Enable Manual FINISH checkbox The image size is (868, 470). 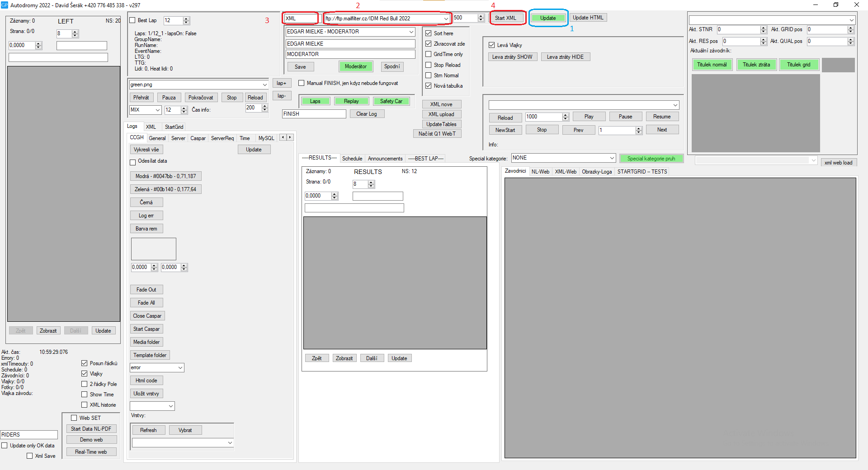pyautogui.click(x=301, y=83)
